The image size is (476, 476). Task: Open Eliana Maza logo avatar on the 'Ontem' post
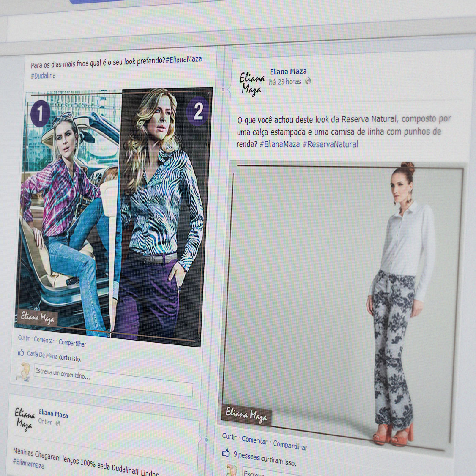[x=25, y=418]
